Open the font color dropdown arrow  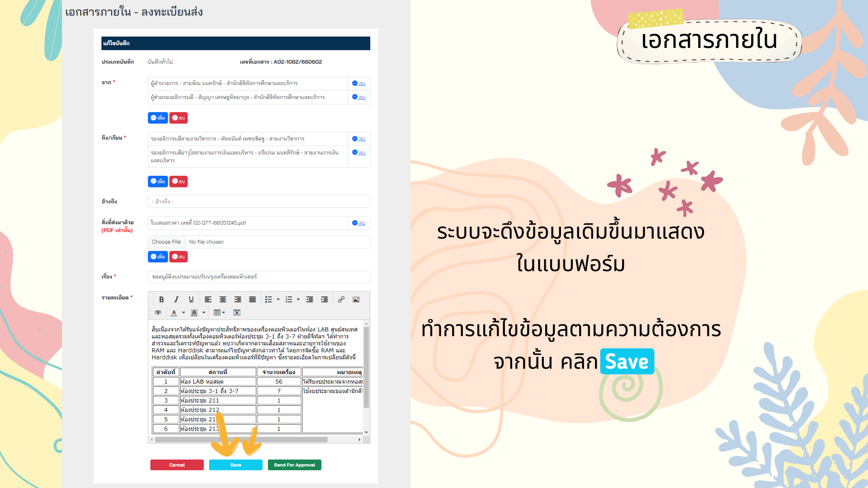184,313
